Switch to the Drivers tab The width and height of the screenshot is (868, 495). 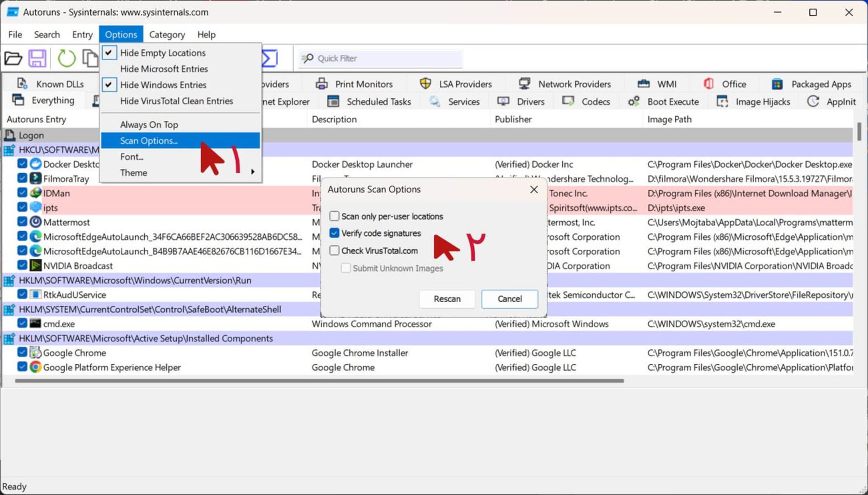pos(521,101)
